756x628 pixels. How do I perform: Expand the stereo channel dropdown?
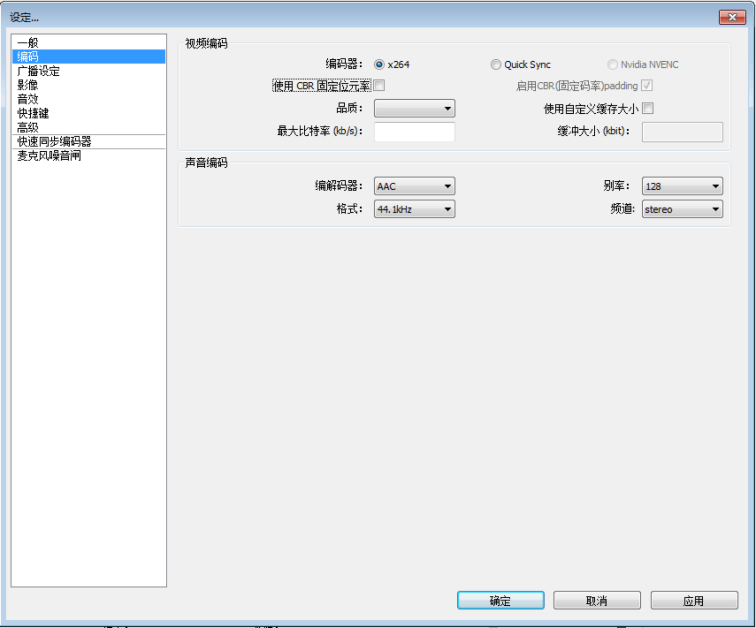(x=682, y=209)
